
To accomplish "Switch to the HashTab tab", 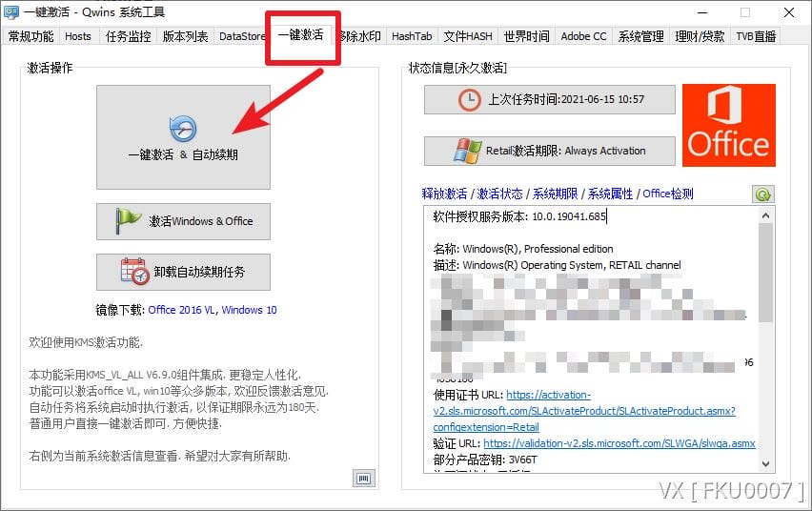I will [412, 36].
